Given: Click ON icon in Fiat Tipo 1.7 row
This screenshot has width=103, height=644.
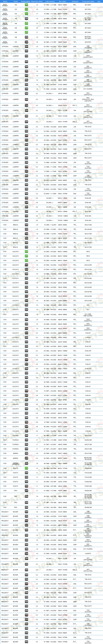Looking at the screenshot, I should click(26, 490).
